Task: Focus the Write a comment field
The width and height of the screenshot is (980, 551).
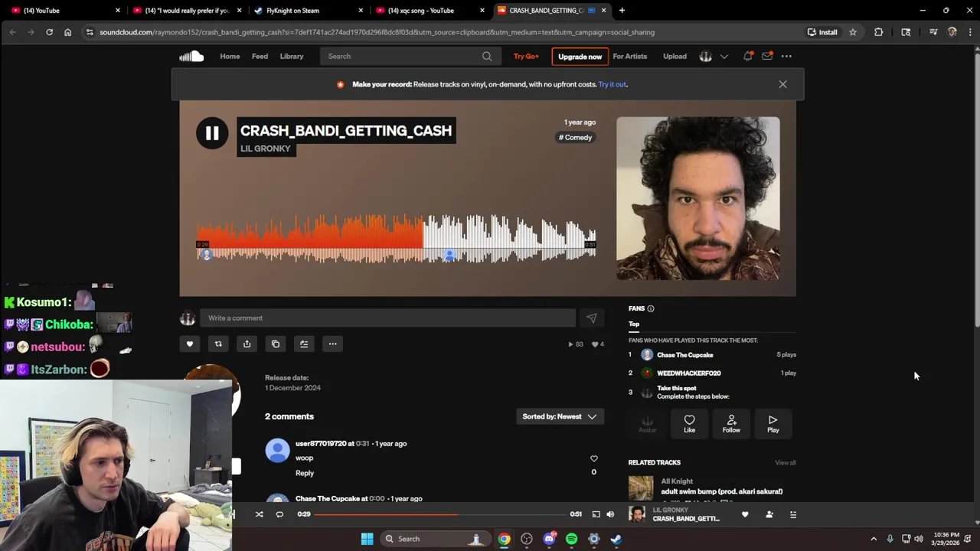Action: tap(388, 318)
